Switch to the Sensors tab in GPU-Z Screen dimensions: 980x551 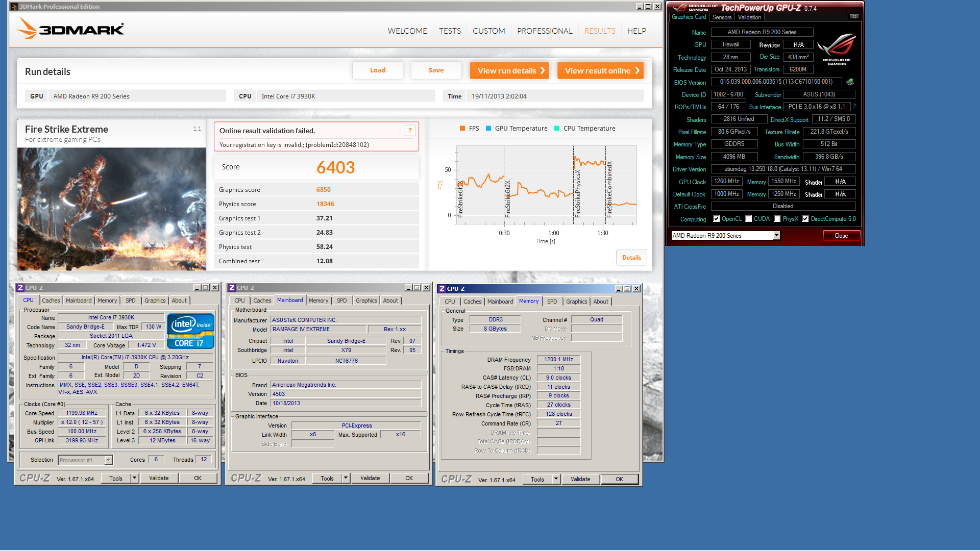(x=722, y=17)
